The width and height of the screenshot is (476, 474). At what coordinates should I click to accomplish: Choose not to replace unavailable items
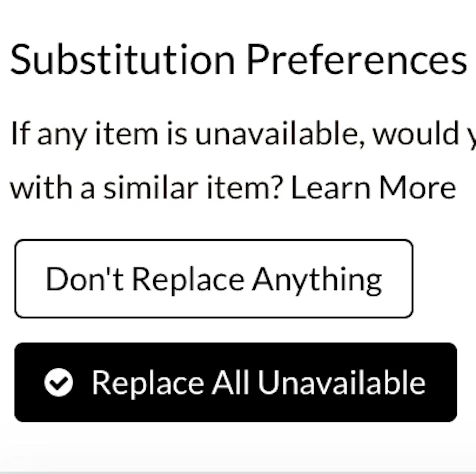coord(214,279)
